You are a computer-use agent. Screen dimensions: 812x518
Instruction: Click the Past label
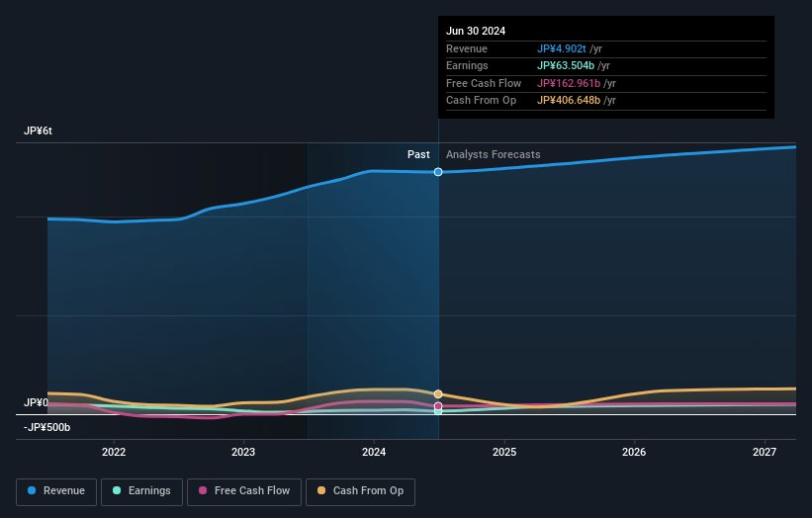point(418,154)
